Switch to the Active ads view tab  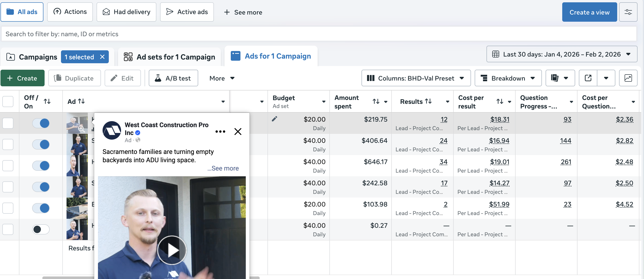click(x=187, y=12)
